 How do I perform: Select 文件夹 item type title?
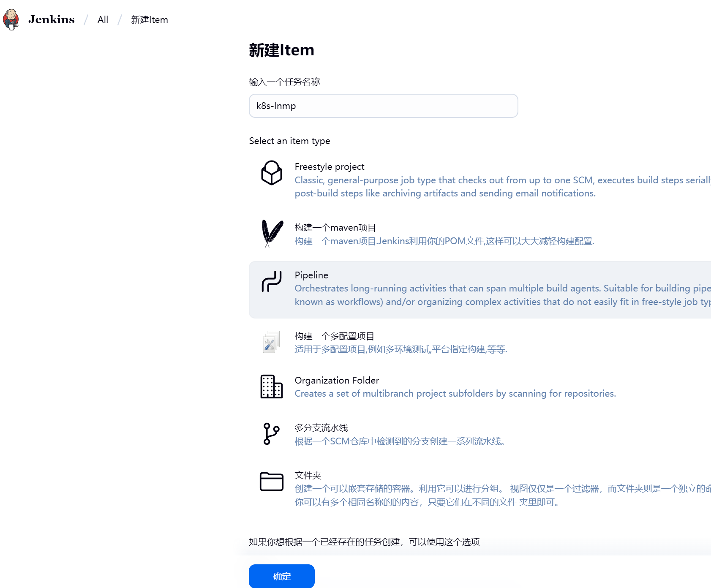[x=308, y=475]
